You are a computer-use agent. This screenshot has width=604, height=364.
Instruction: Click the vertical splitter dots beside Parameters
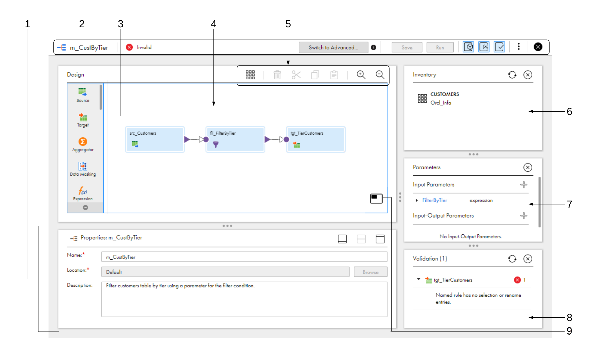tap(400, 197)
